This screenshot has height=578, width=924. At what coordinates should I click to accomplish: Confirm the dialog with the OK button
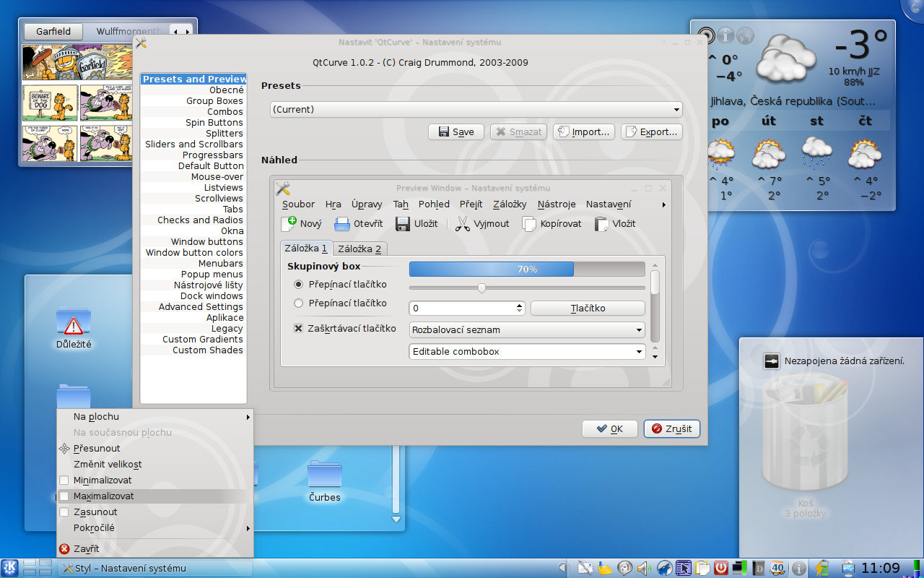(610, 428)
